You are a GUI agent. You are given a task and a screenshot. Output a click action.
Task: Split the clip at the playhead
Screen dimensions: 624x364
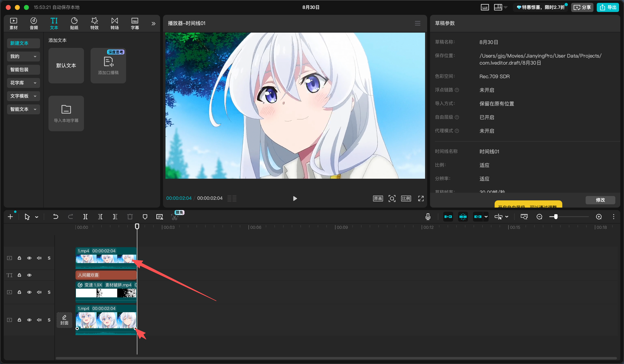85,217
